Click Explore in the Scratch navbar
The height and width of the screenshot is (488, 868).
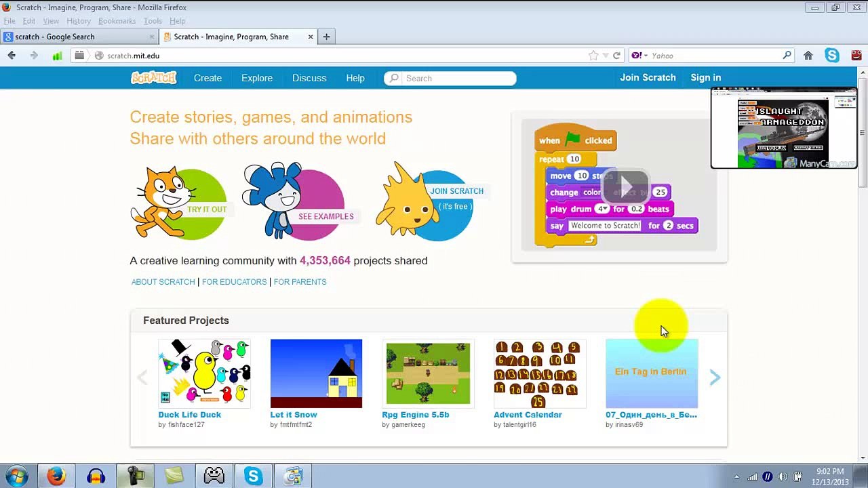(x=257, y=78)
